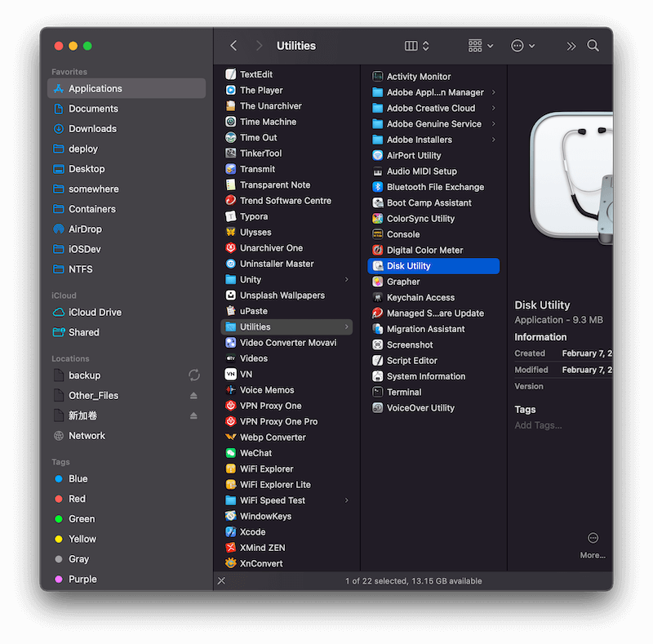Expand the Unity folder chevron
Image resolution: width=653 pixels, height=644 pixels.
[346, 279]
